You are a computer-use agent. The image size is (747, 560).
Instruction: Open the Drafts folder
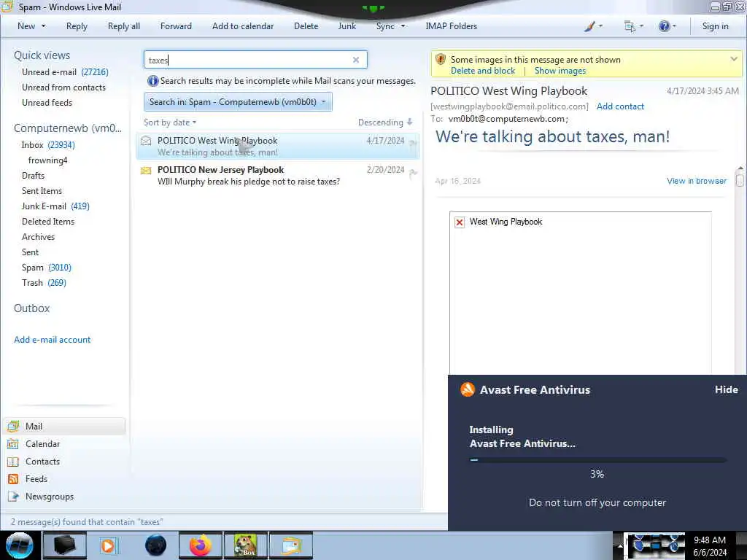33,175
